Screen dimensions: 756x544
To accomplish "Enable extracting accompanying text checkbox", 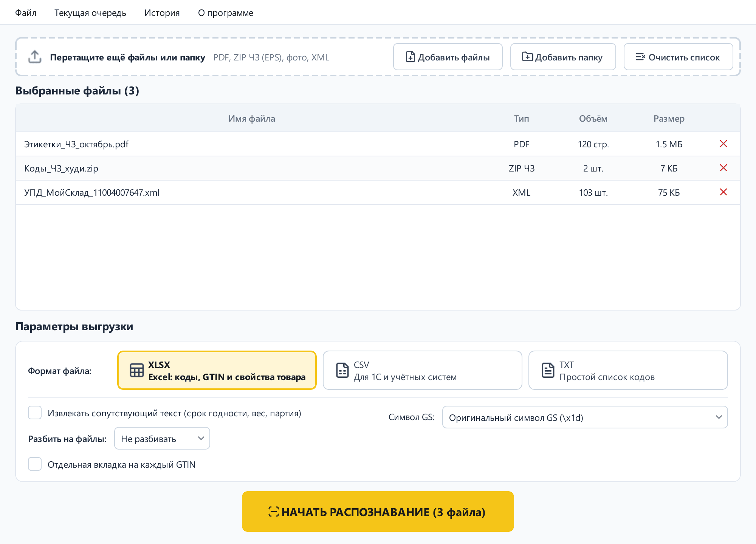I will [x=35, y=413].
